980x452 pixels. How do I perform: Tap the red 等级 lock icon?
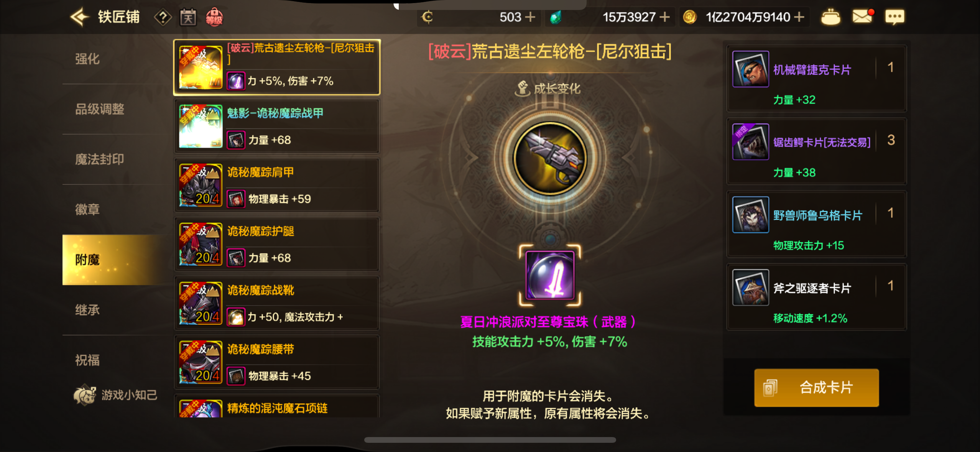(x=214, y=17)
